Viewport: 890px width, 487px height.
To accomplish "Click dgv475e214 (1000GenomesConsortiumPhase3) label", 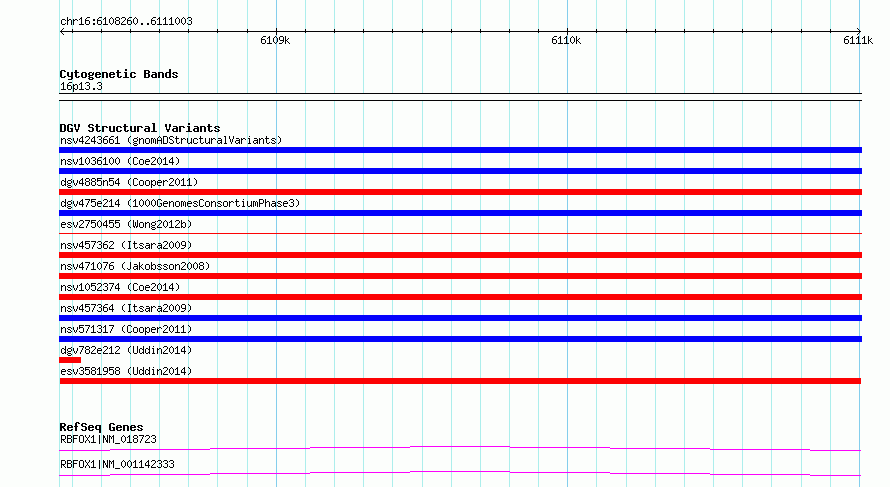I will pyautogui.click(x=180, y=203).
